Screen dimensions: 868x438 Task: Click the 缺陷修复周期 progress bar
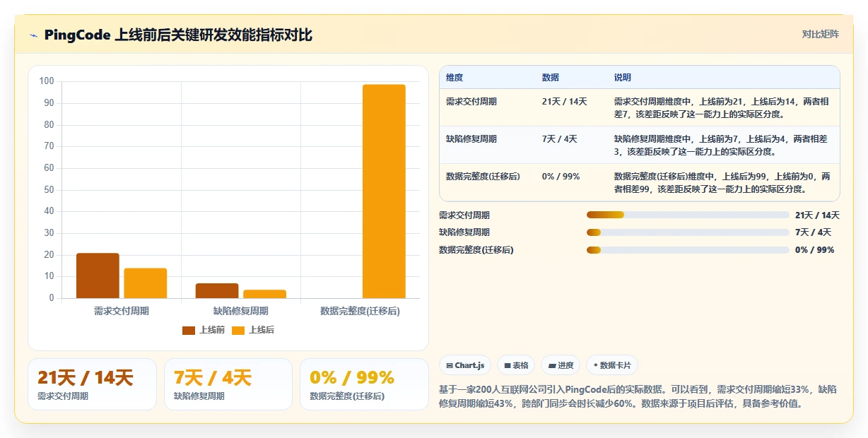[688, 232]
